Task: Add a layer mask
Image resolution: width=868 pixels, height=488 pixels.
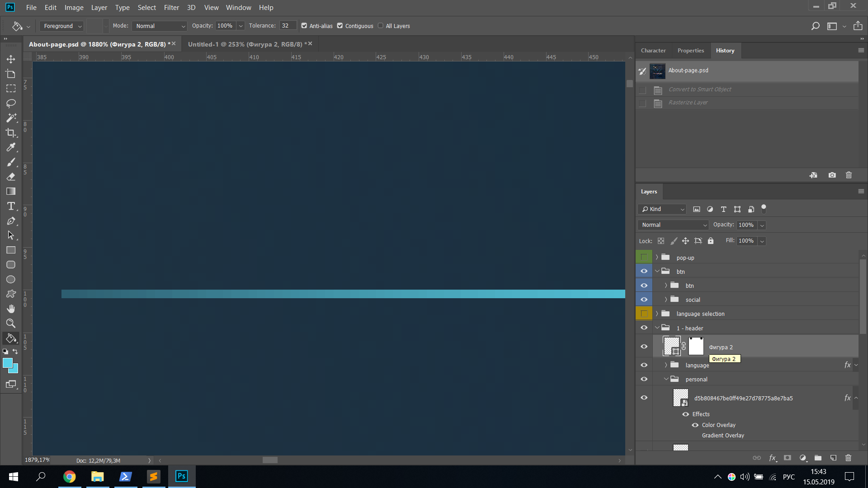Action: (x=788, y=458)
